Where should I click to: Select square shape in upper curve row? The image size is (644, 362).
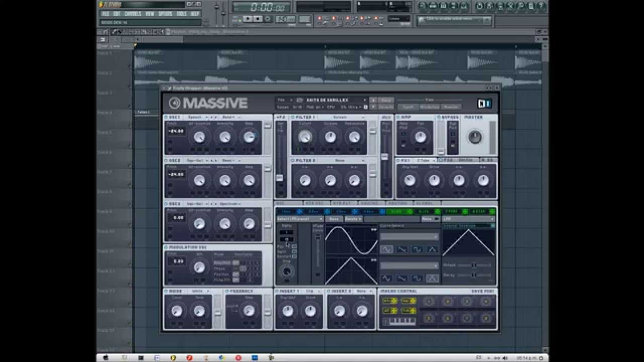pyautogui.click(x=417, y=249)
